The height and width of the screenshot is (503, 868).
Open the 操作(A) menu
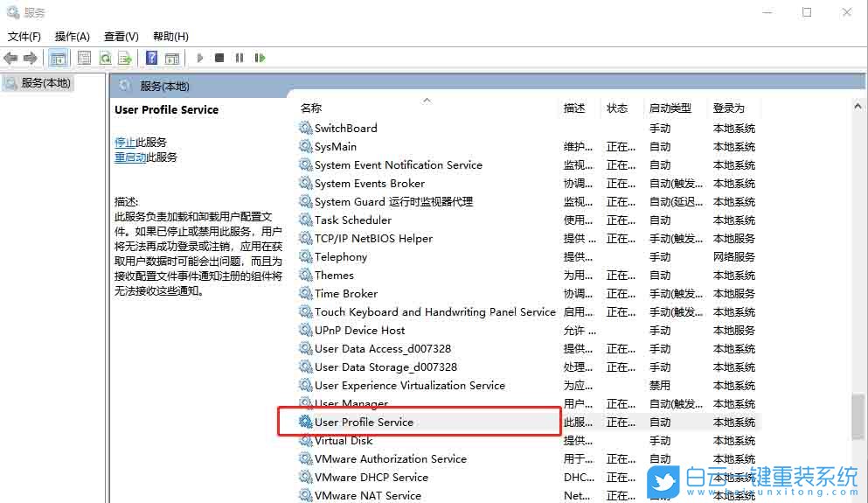72,37
